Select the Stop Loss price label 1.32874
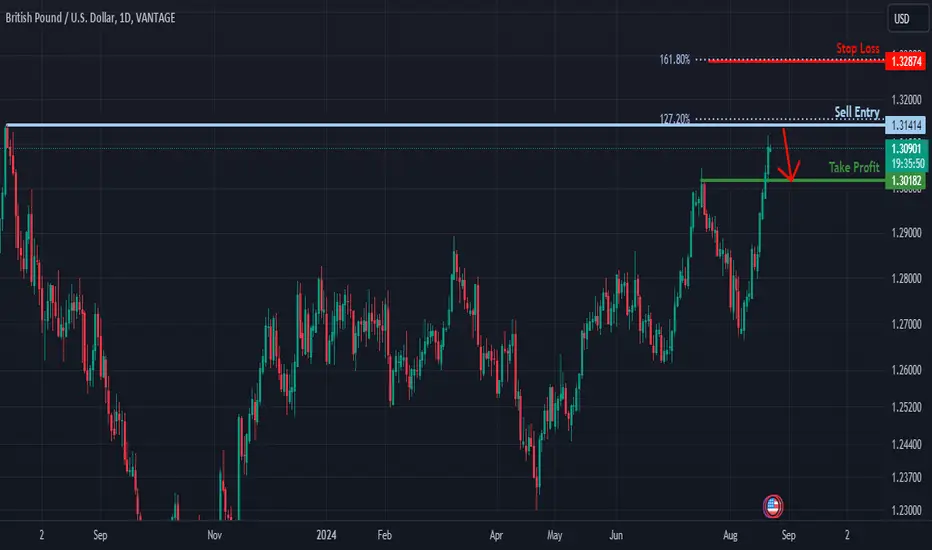932x550 pixels. 905,61
